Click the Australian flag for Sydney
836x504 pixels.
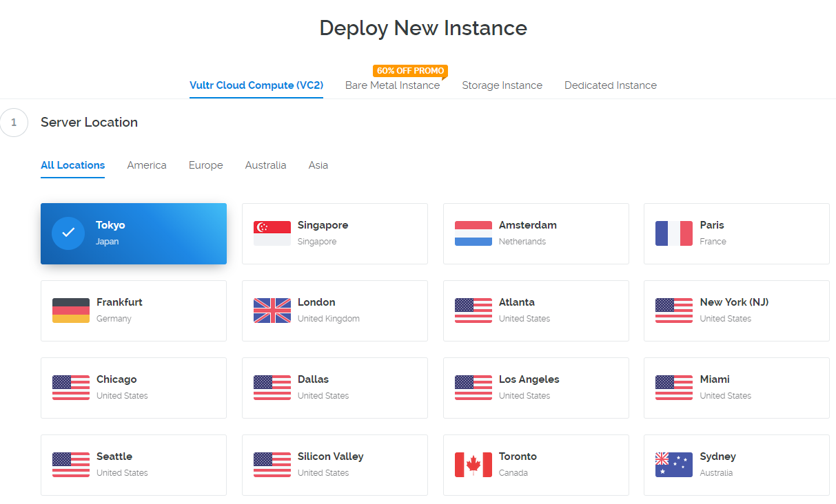point(673,465)
